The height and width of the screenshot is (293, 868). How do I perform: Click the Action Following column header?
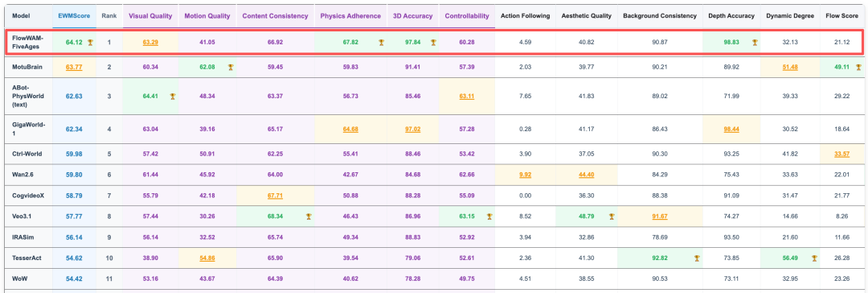pos(526,16)
